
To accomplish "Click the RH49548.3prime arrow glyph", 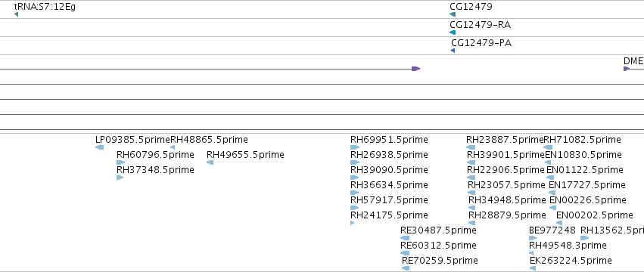I will pos(531,253).
